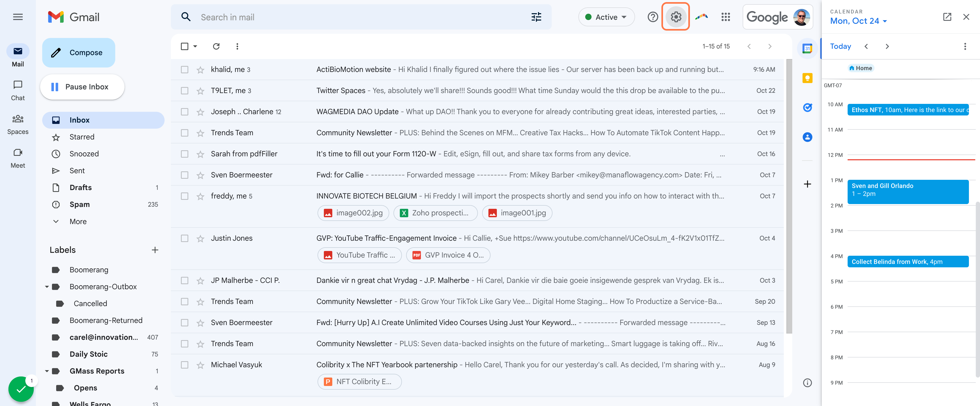Tick the Sarah from pdfFiller email
This screenshot has height=406, width=980.
click(185, 154)
